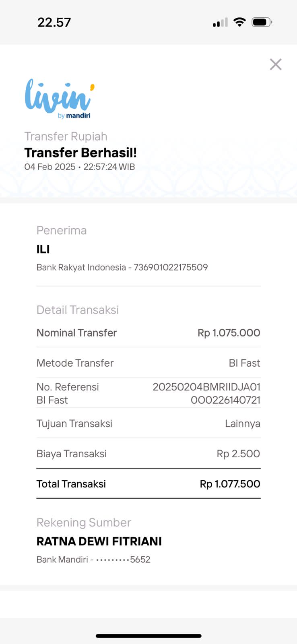
Task: Tap the masked Bank Mandiri account number
Action: click(123, 559)
